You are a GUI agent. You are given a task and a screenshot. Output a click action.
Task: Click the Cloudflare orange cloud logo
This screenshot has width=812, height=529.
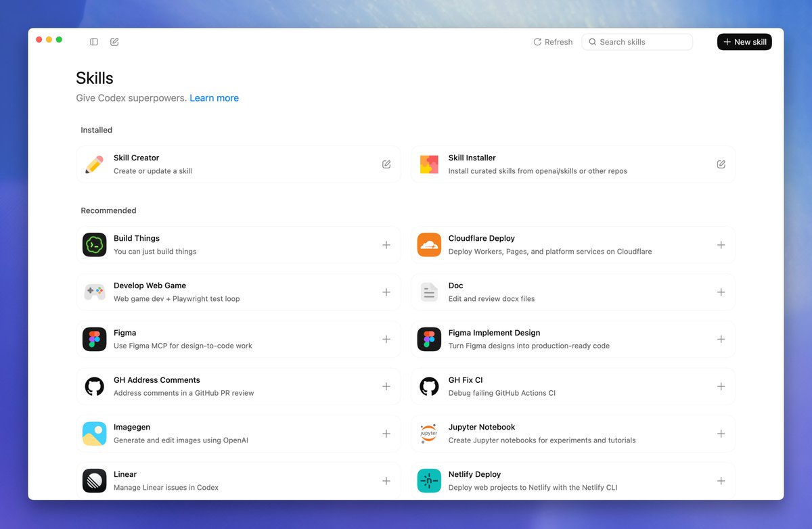coord(429,245)
